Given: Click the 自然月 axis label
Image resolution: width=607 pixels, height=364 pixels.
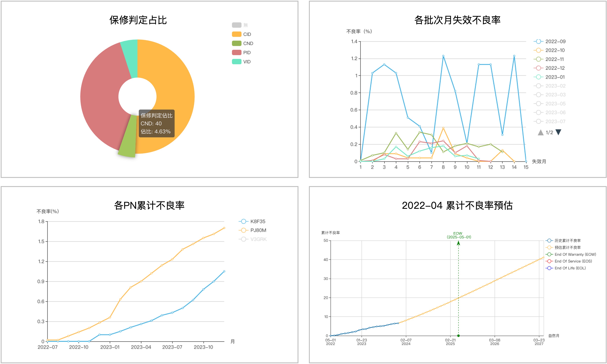Looking at the screenshot, I should pyautogui.click(x=554, y=336).
